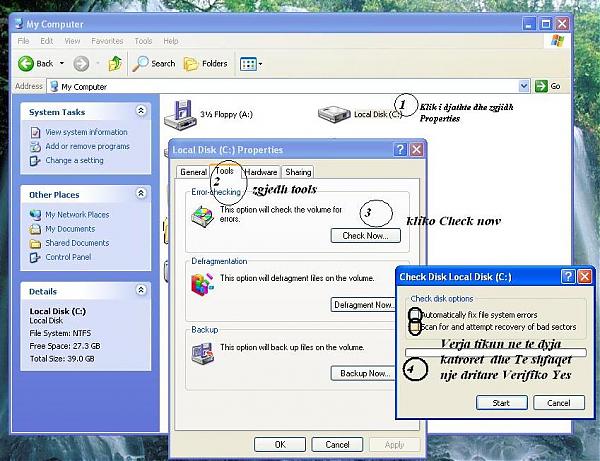The height and width of the screenshot is (461, 600).
Task: Open the File menu
Action: coord(23,41)
